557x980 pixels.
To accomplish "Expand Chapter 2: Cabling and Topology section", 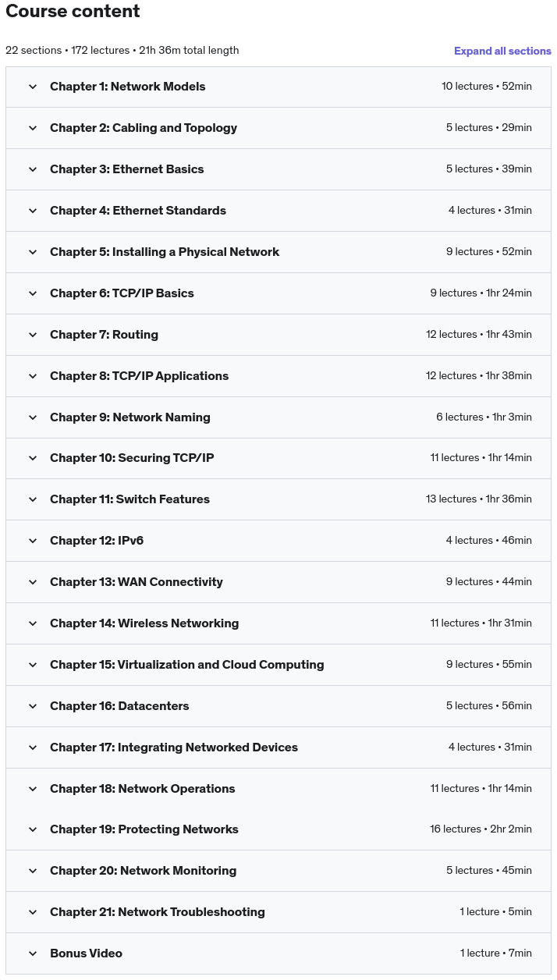I will (x=278, y=128).
